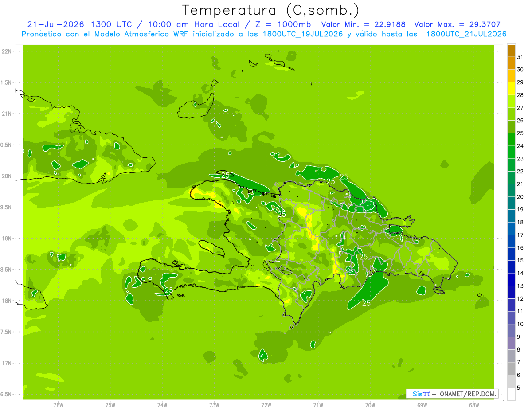Select the "Valor Max. = 29.3707" text

click(x=458, y=24)
